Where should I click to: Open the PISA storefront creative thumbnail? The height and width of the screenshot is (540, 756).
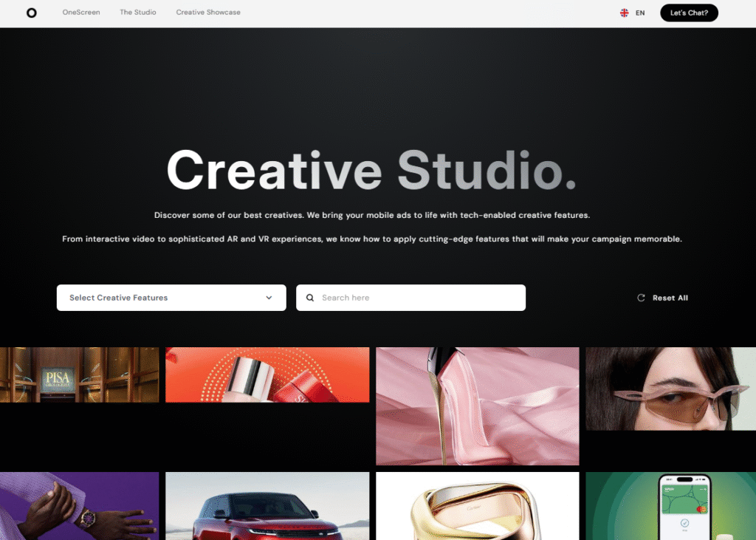[x=79, y=375]
